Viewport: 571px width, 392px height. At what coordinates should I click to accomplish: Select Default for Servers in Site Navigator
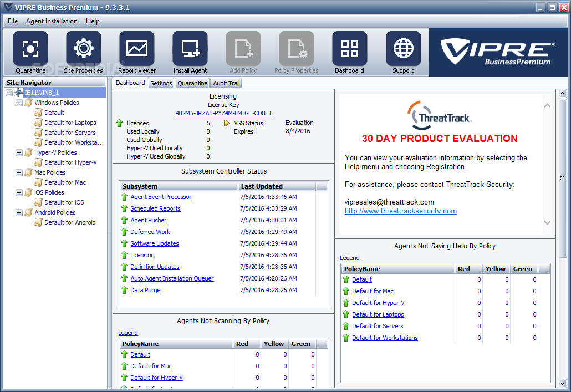[x=70, y=133]
